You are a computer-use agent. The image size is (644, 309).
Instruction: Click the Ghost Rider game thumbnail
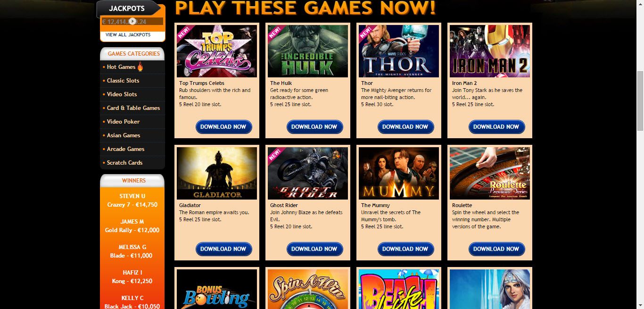coord(308,173)
